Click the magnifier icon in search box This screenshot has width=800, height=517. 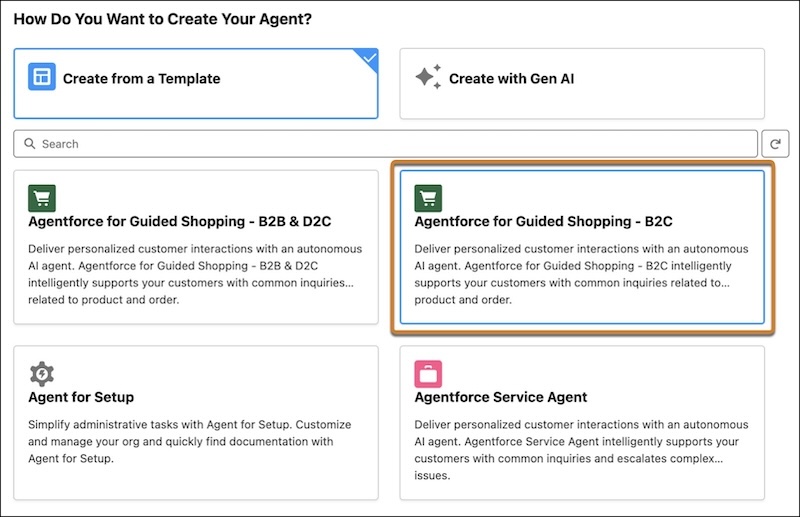[x=30, y=143]
